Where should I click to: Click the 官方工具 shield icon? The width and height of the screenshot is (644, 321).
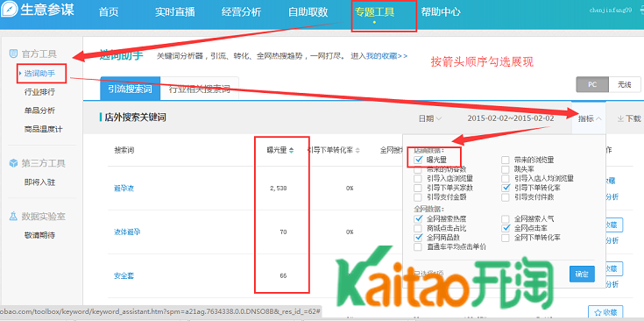[13, 53]
